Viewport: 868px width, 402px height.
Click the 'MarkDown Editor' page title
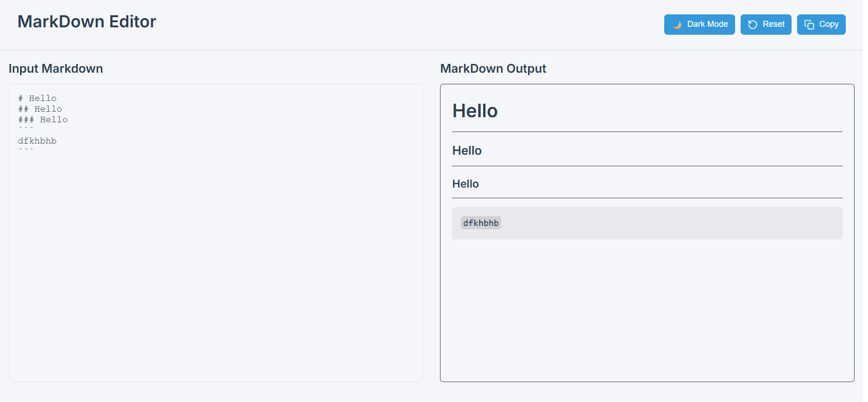(x=87, y=21)
